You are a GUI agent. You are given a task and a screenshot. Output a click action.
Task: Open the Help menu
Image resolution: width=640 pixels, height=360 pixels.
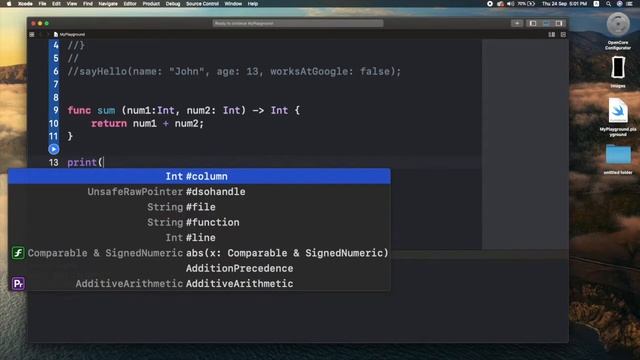[253, 4]
